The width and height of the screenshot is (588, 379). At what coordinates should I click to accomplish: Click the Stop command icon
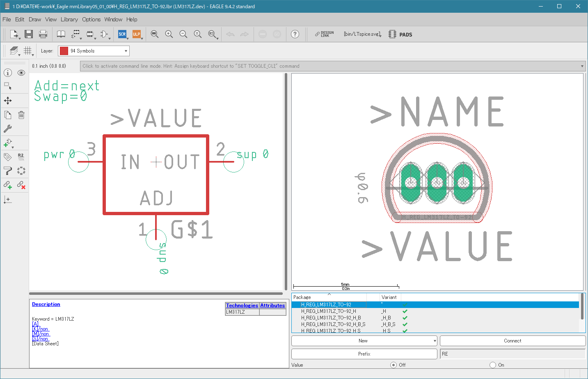[x=263, y=34]
